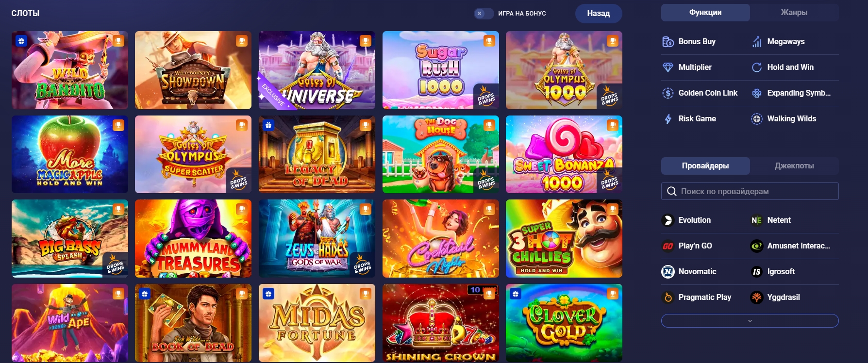868x363 pixels.
Task: Switch to the Жанры tab
Action: pos(794,13)
